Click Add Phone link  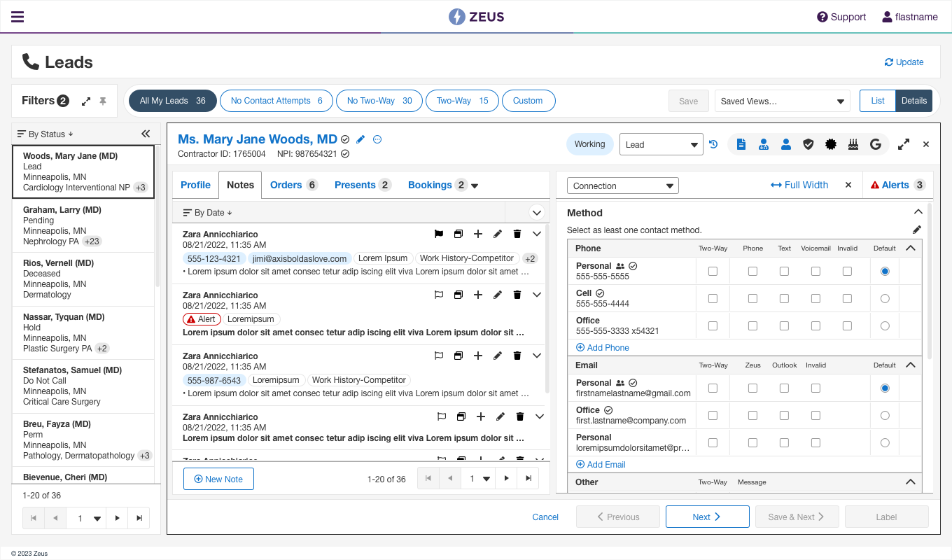click(x=602, y=347)
